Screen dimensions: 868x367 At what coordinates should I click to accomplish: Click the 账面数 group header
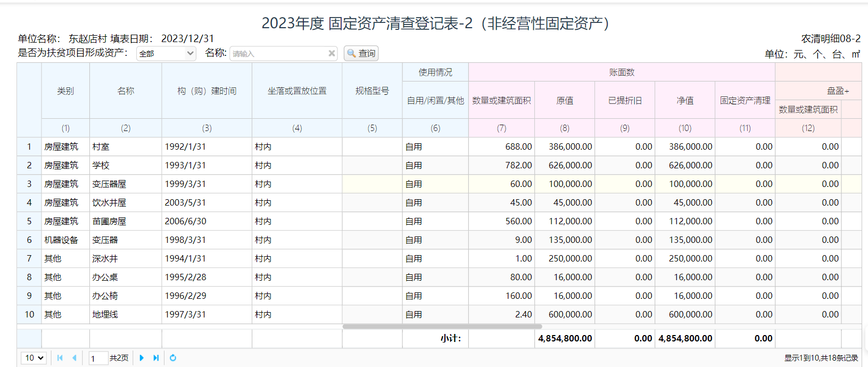622,72
